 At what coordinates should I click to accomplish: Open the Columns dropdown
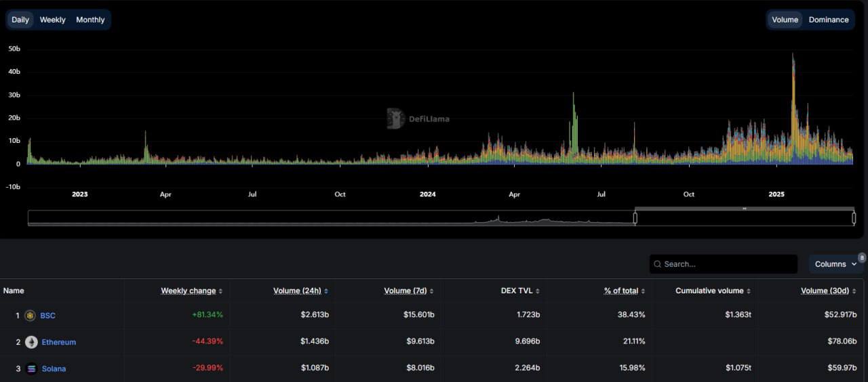pos(836,264)
